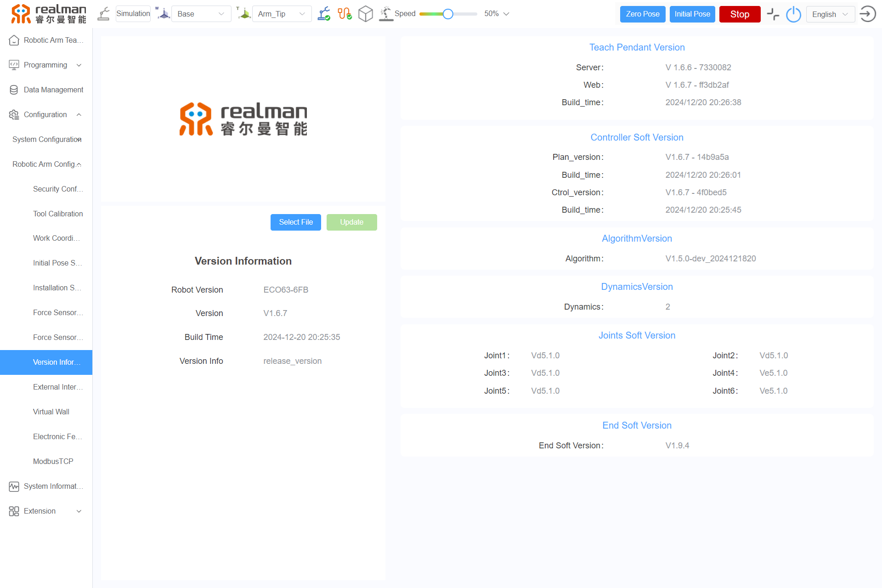This screenshot has width=882, height=588.
Task: Navigate to System Configuration menu
Action: [46, 138]
